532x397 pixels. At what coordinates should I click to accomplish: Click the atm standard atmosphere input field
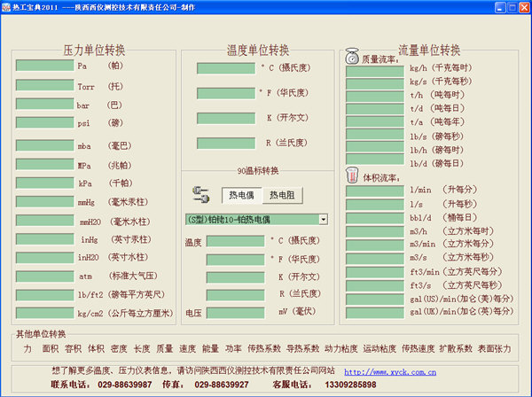tap(44, 276)
